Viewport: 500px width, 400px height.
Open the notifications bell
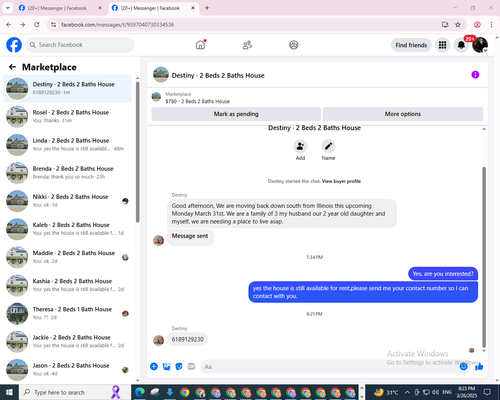(461, 45)
